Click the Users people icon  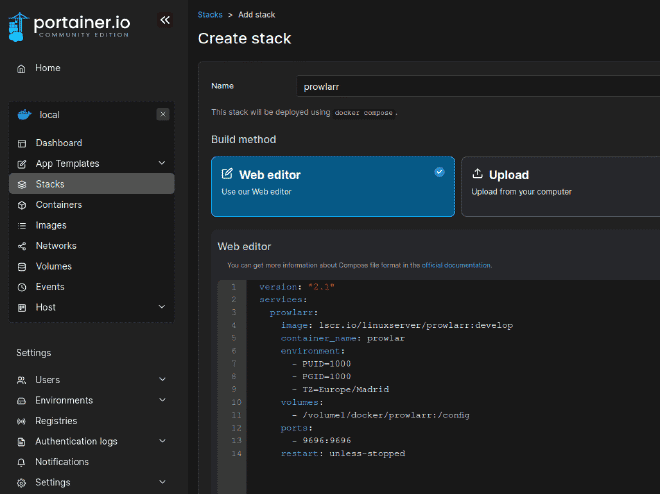coord(21,380)
